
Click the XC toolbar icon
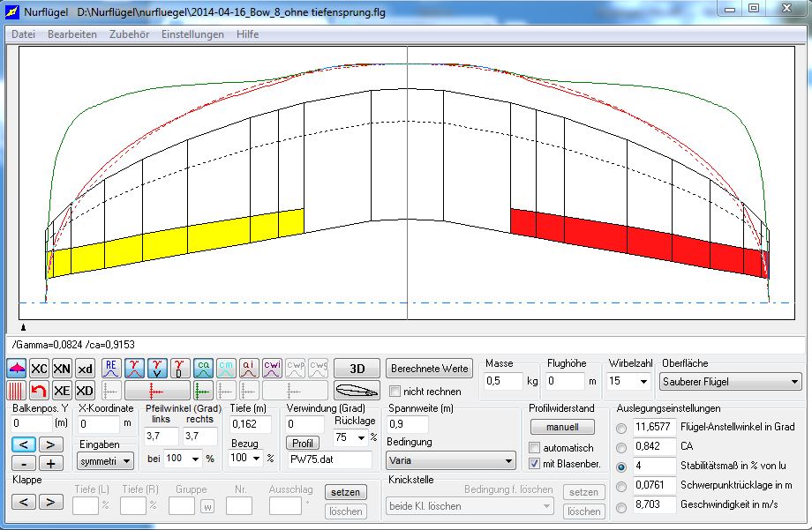[x=39, y=369]
